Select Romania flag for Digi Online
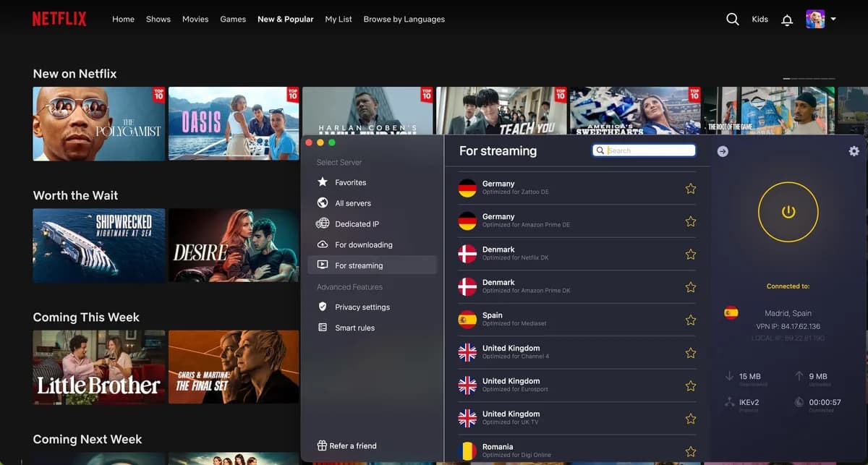 (468, 451)
